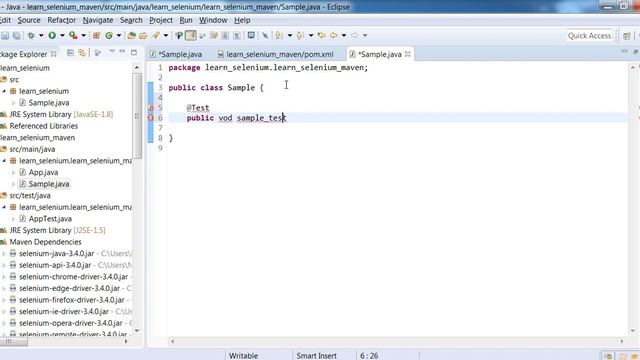This screenshot has width=640, height=360.
Task: Open the Debug dropdown arrow
Action: 41,36
